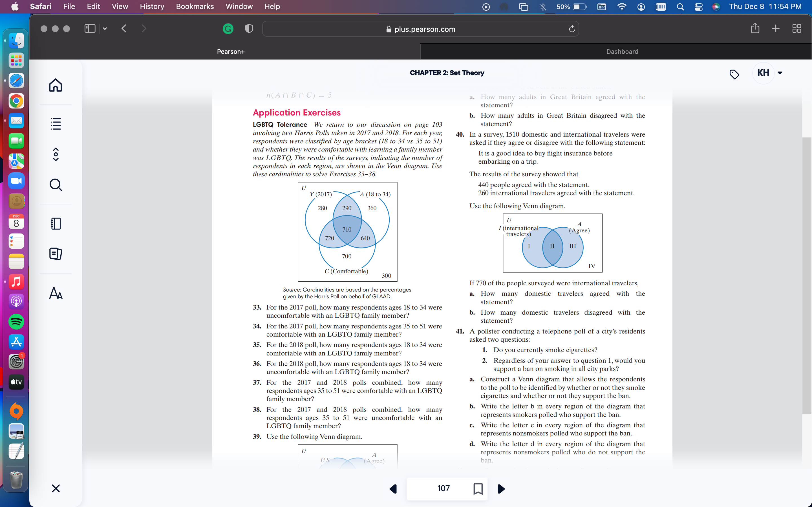Go to the previous page with the left arrow
812x507 pixels.
click(394, 489)
